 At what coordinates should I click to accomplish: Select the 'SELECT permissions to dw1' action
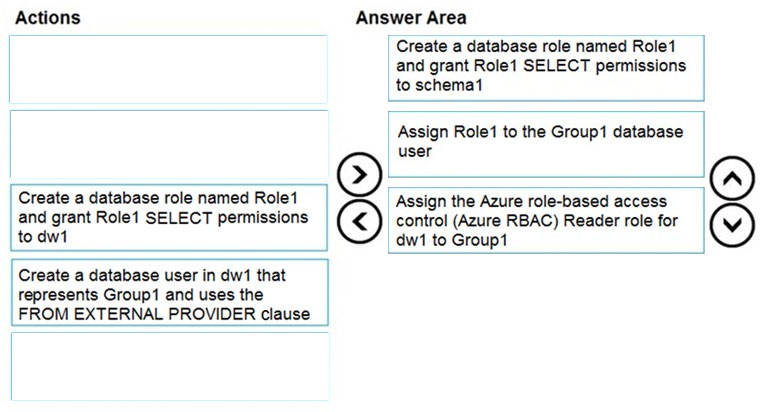coord(169,218)
